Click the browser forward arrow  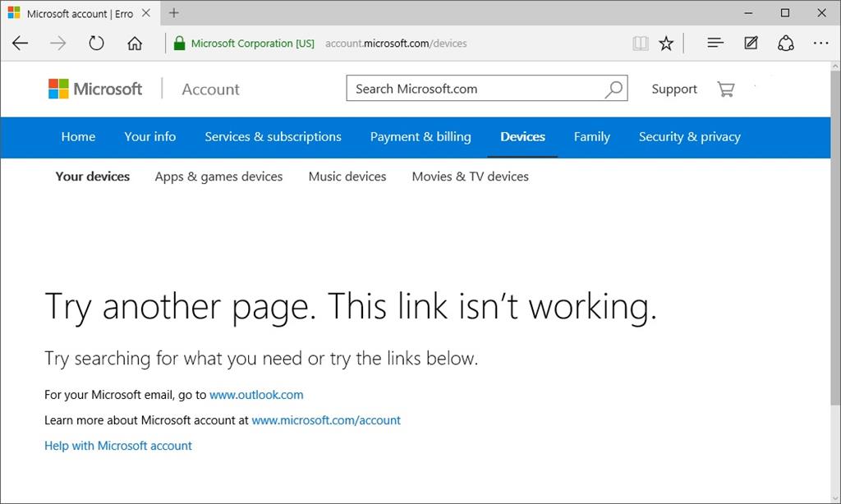[58, 43]
